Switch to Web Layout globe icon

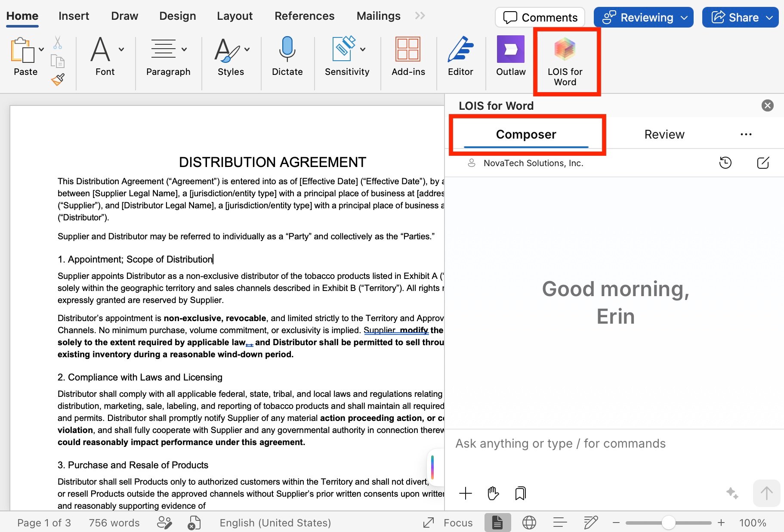(x=529, y=523)
